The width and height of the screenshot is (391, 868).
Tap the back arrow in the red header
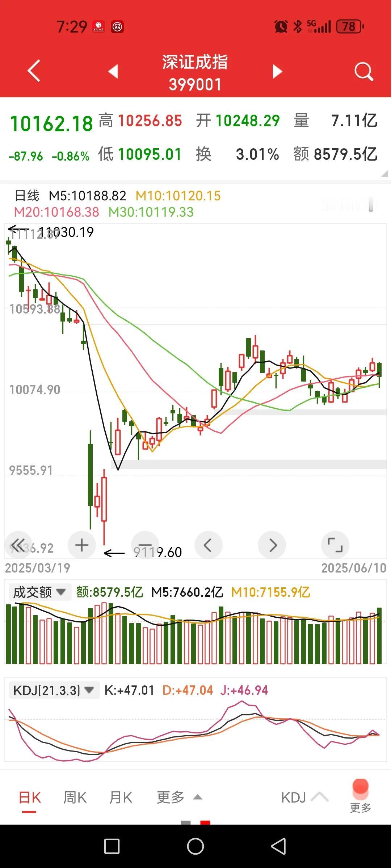point(34,71)
